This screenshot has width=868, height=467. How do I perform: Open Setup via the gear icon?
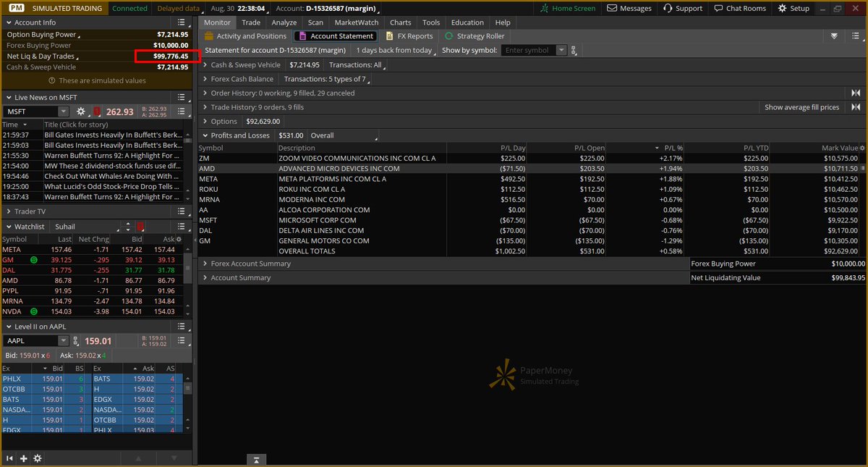coord(782,9)
